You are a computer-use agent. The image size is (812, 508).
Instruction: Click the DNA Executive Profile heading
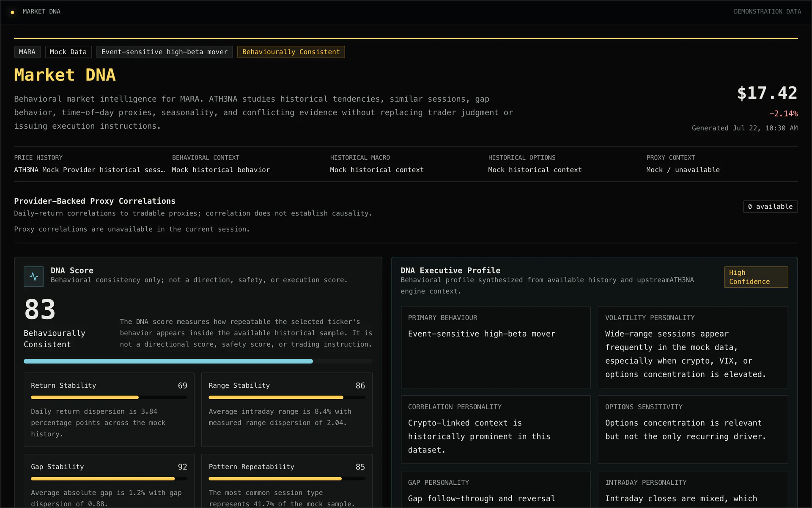(x=450, y=271)
